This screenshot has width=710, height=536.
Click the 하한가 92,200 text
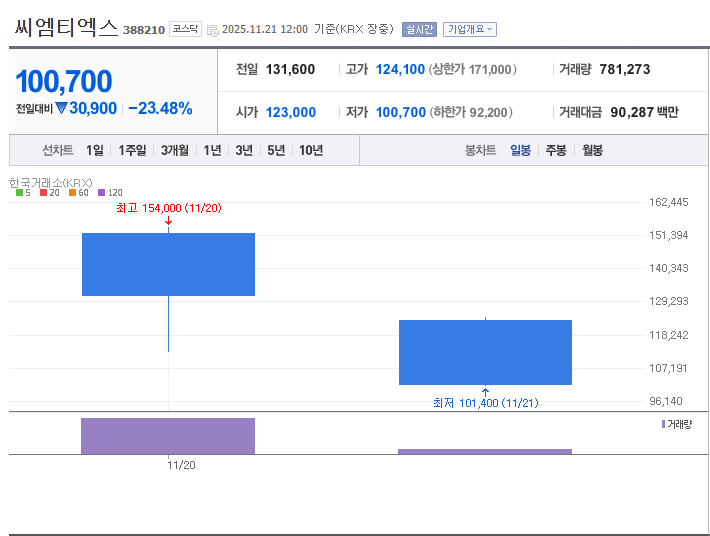tap(471, 112)
